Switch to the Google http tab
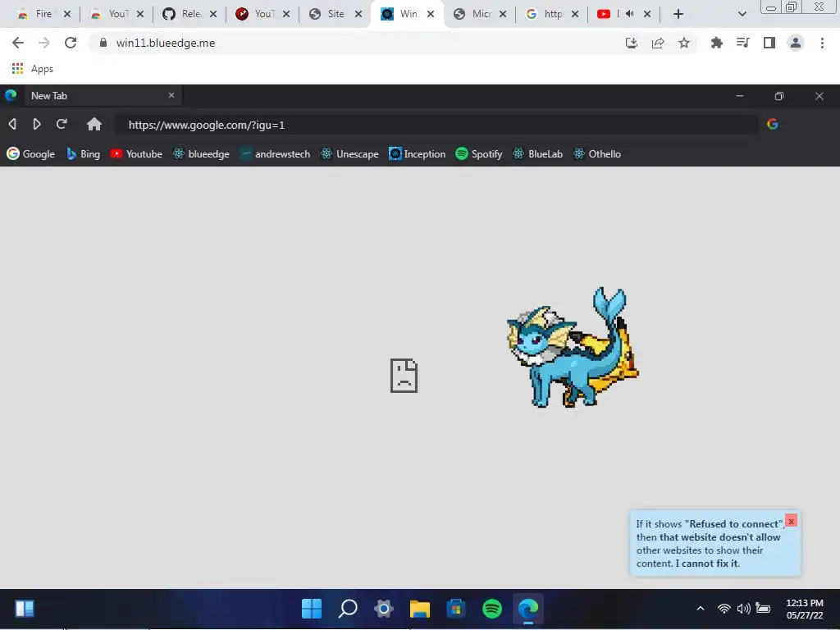Image resolution: width=840 pixels, height=630 pixels. point(546,14)
